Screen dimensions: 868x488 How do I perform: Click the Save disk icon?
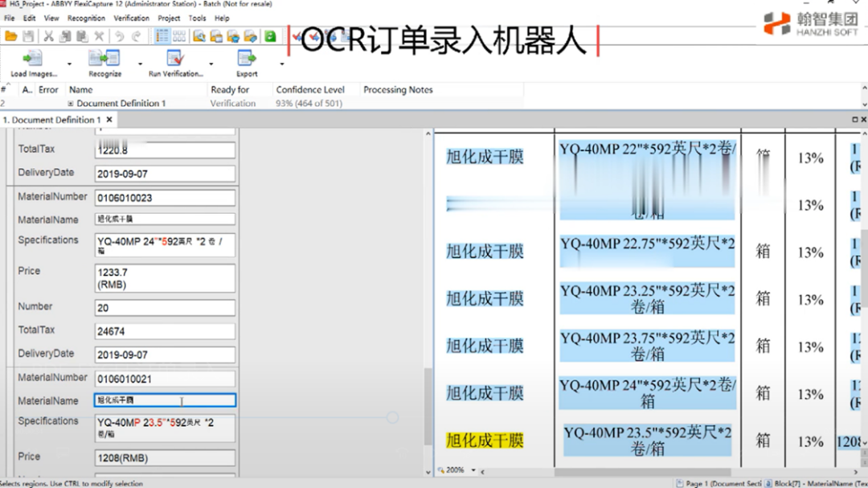[28, 36]
